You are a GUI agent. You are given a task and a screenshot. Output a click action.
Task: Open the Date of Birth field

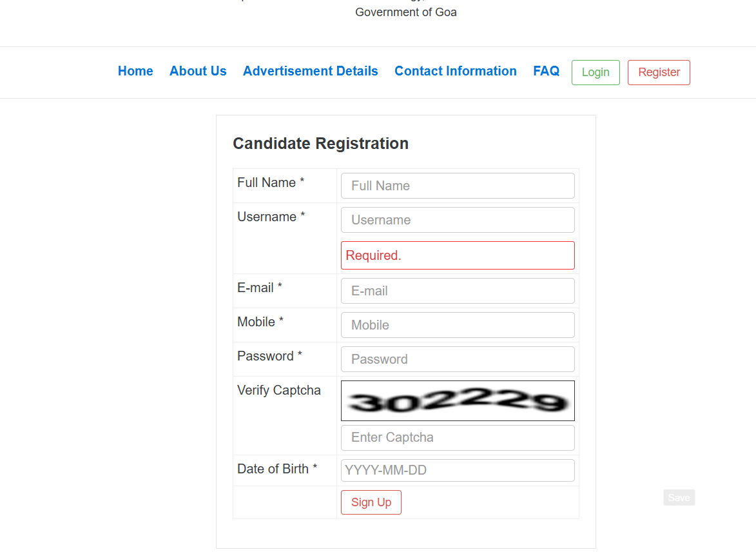[x=458, y=470]
